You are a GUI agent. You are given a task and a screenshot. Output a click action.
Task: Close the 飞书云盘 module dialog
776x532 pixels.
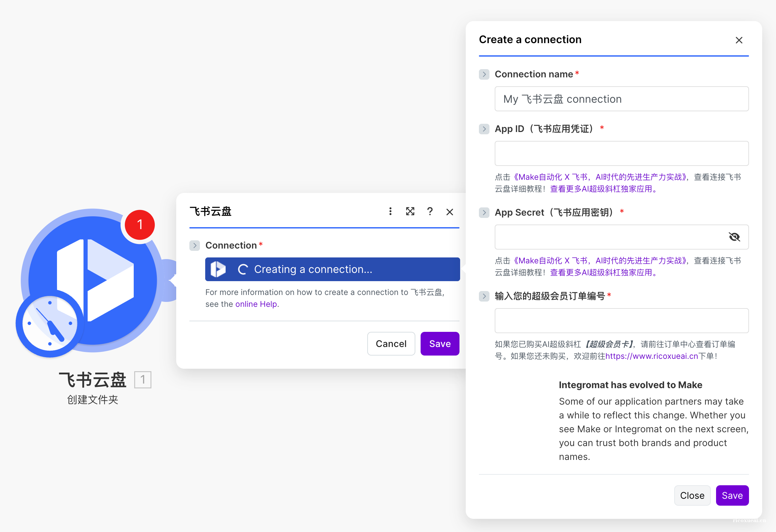coord(450,211)
